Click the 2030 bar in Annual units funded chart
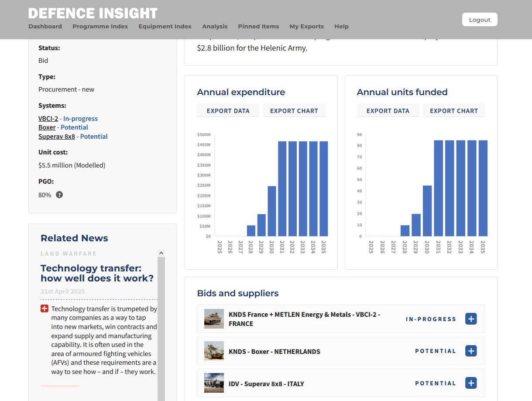 (x=427, y=211)
